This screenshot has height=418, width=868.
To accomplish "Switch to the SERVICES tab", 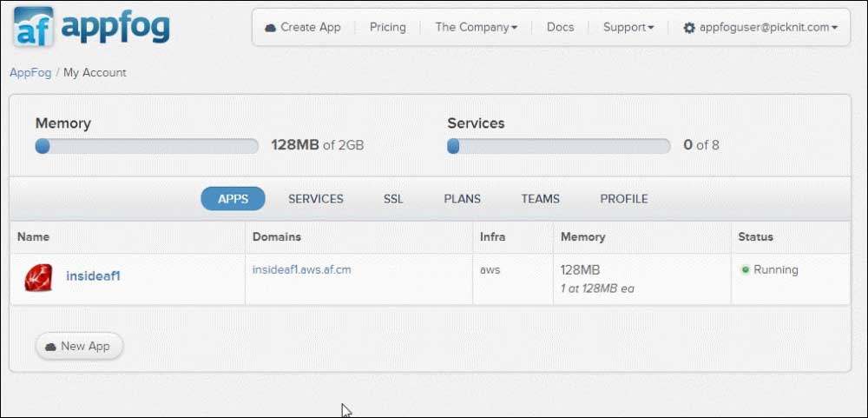I will point(316,199).
